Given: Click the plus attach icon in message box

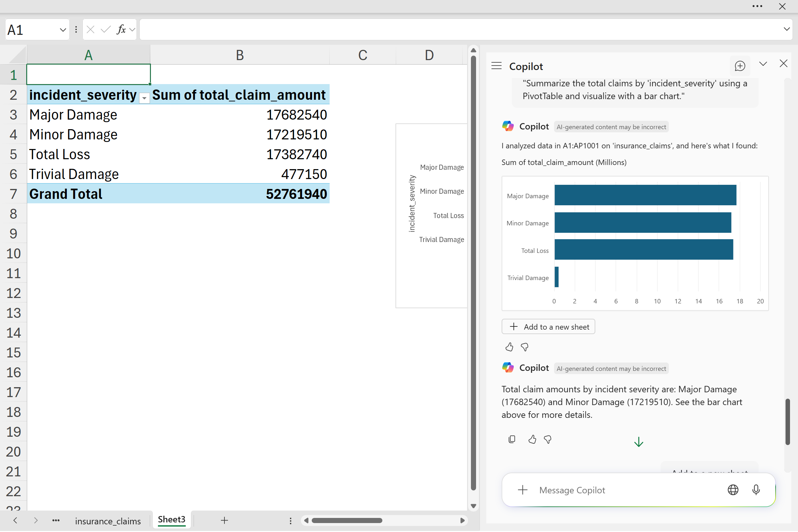Looking at the screenshot, I should click(522, 490).
